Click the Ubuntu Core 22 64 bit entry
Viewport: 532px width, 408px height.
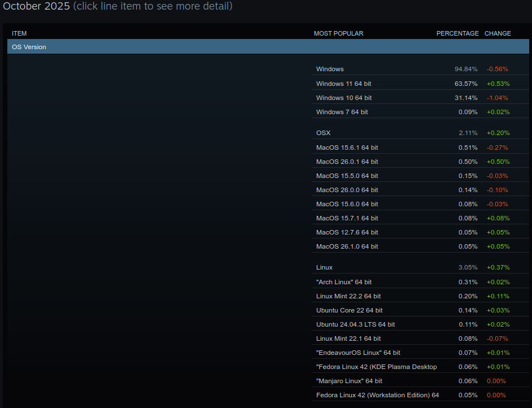pyautogui.click(x=420, y=310)
